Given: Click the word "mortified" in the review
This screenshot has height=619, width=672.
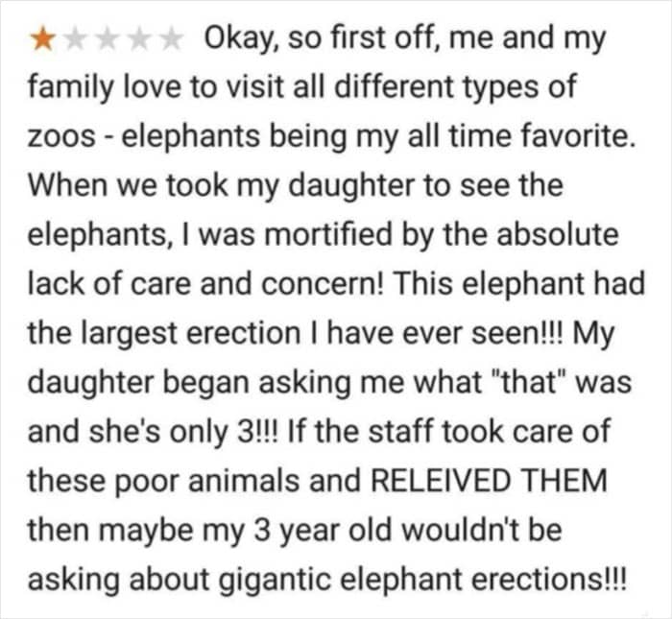Looking at the screenshot, I should click(328, 235).
